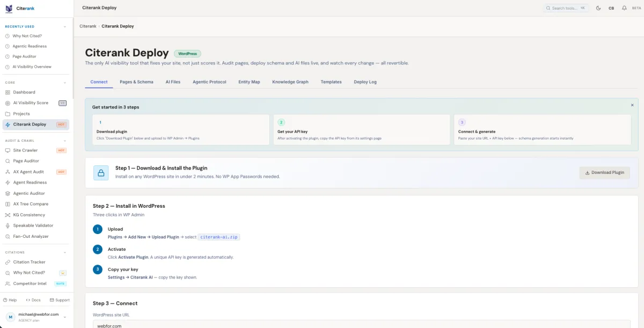Click the Connect & generate step card

(543, 129)
